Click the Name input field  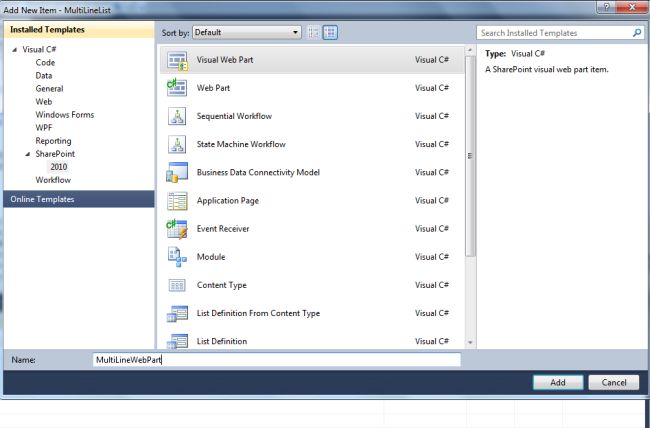click(276, 360)
